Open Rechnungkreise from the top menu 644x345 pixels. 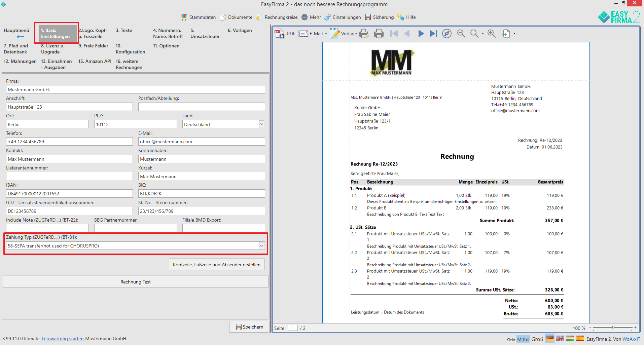click(277, 17)
